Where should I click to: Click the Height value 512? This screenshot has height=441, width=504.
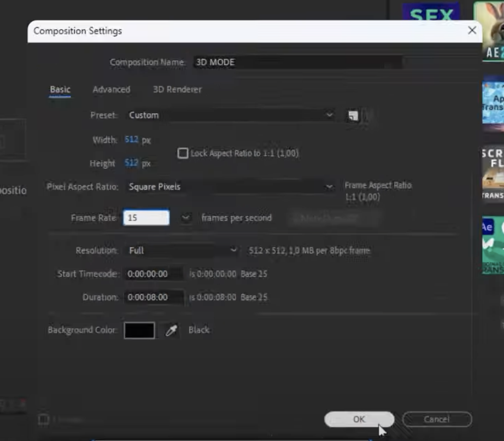(131, 163)
